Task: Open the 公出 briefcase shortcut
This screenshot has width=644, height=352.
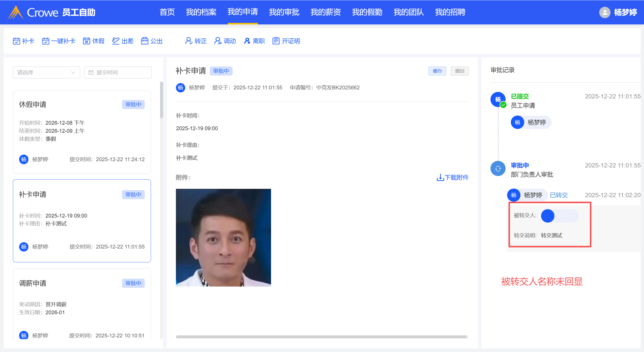Action: pyautogui.click(x=145, y=41)
